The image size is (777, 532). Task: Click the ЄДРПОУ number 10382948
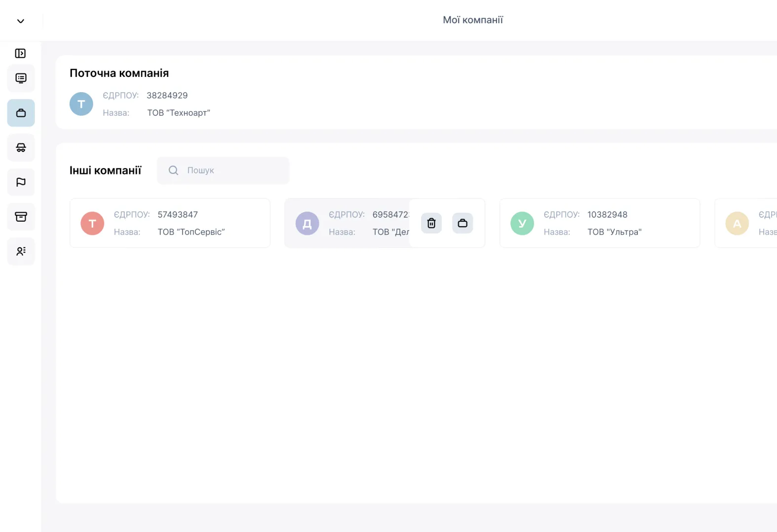pos(607,215)
